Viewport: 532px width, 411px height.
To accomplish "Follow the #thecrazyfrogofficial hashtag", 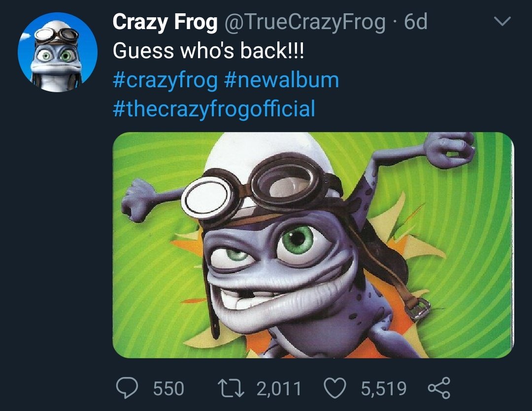I will pyautogui.click(x=214, y=109).
